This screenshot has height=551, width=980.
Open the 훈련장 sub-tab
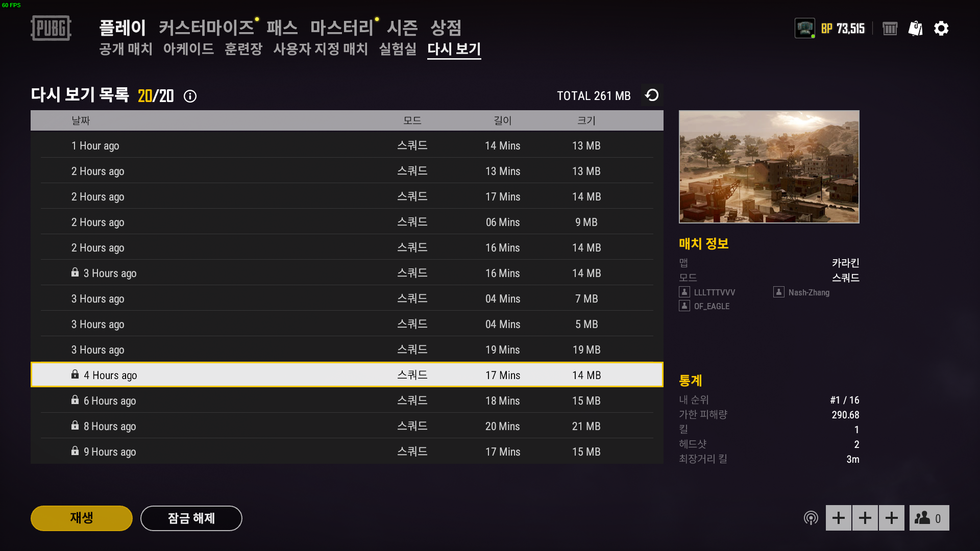pyautogui.click(x=243, y=49)
